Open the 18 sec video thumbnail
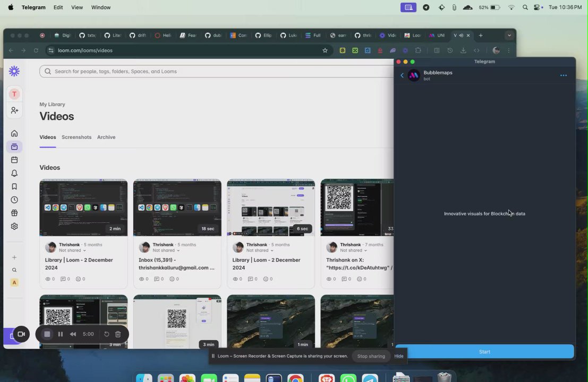The image size is (588, 382). tap(177, 208)
